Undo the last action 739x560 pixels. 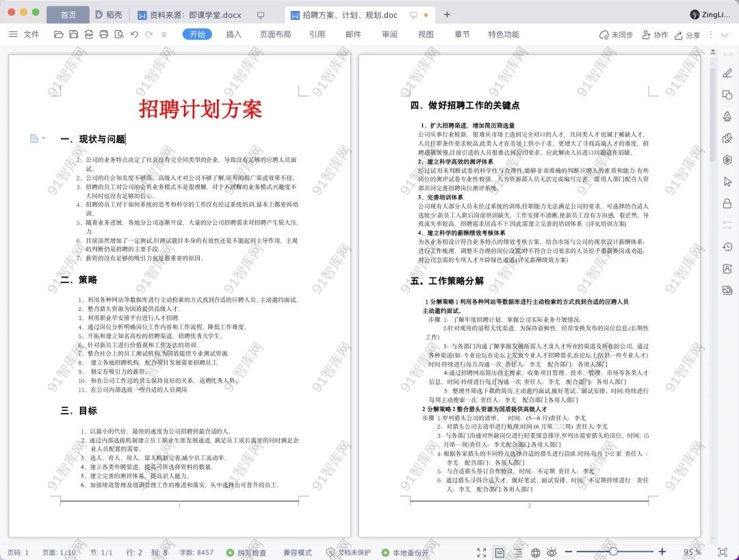[x=134, y=34]
